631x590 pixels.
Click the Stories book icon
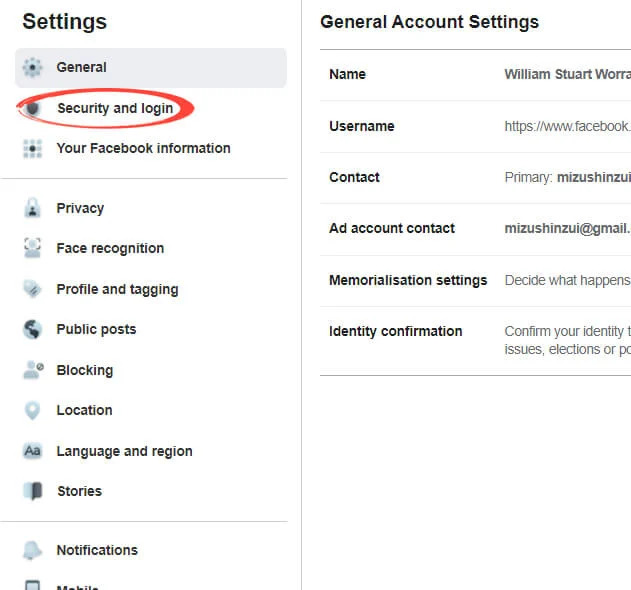33,492
